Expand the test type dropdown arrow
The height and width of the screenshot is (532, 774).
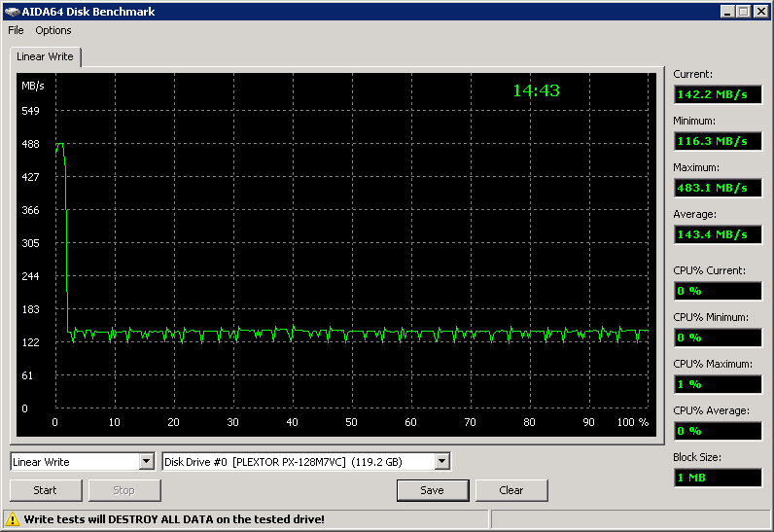pos(146,462)
